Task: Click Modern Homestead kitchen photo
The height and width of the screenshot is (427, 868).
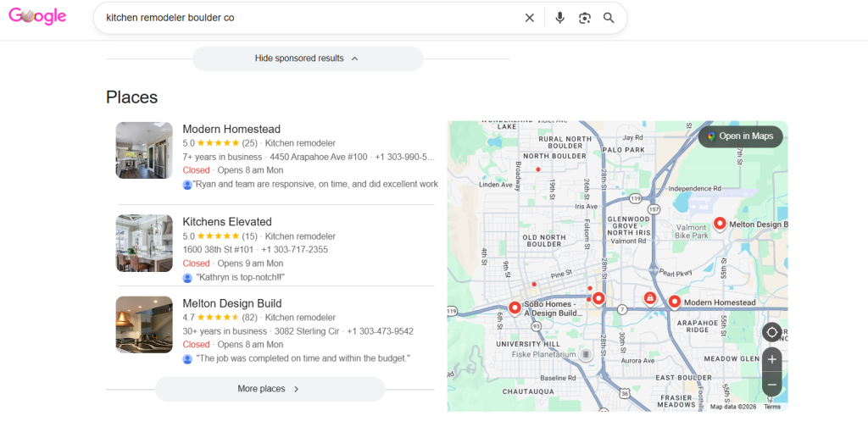Action: (144, 151)
